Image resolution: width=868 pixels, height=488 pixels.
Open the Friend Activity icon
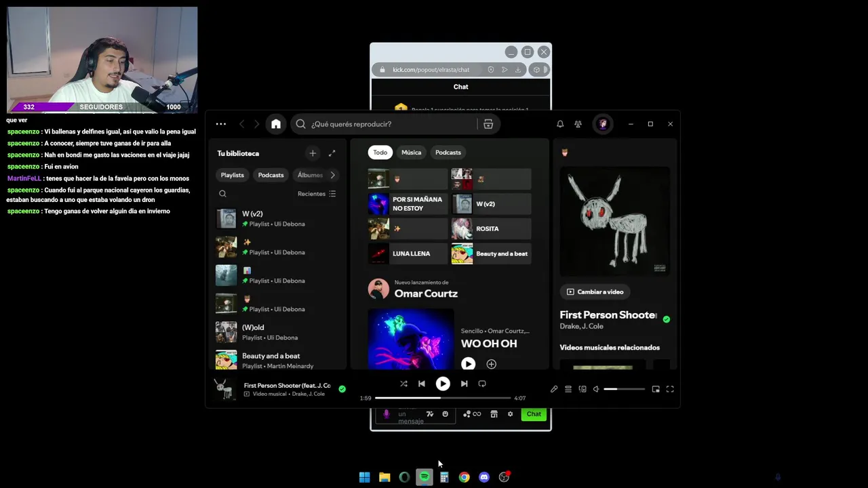pyautogui.click(x=578, y=124)
